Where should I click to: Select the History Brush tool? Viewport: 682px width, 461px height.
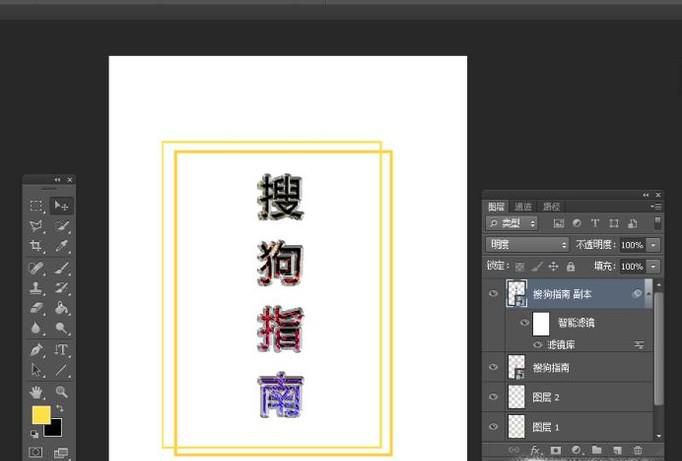click(61, 287)
